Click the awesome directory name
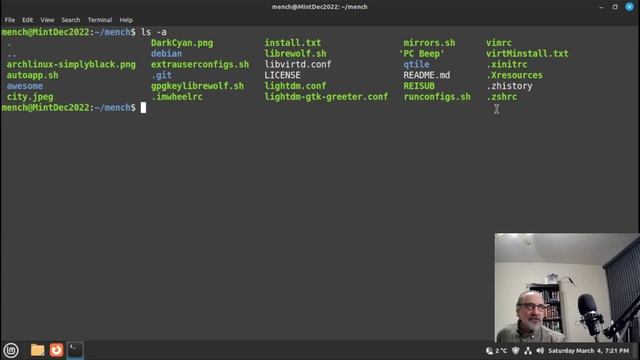The width and height of the screenshot is (640, 360). pos(24,86)
